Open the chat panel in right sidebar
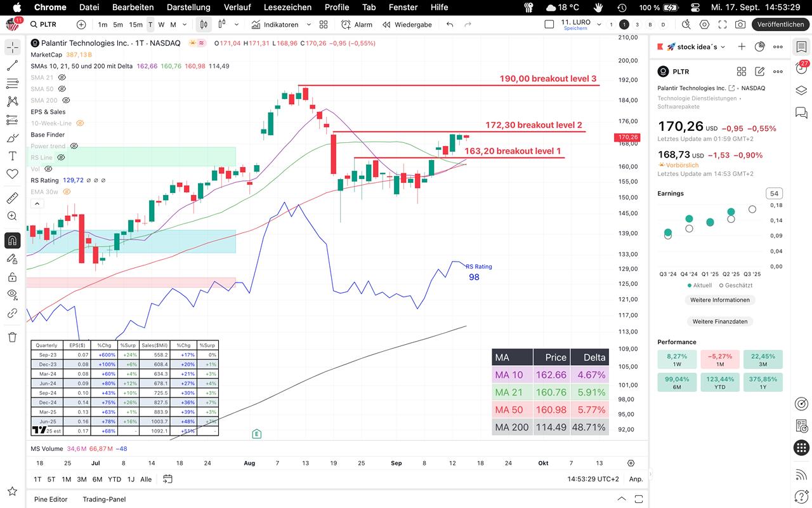Viewport: 812px width, 508px height. [x=801, y=112]
